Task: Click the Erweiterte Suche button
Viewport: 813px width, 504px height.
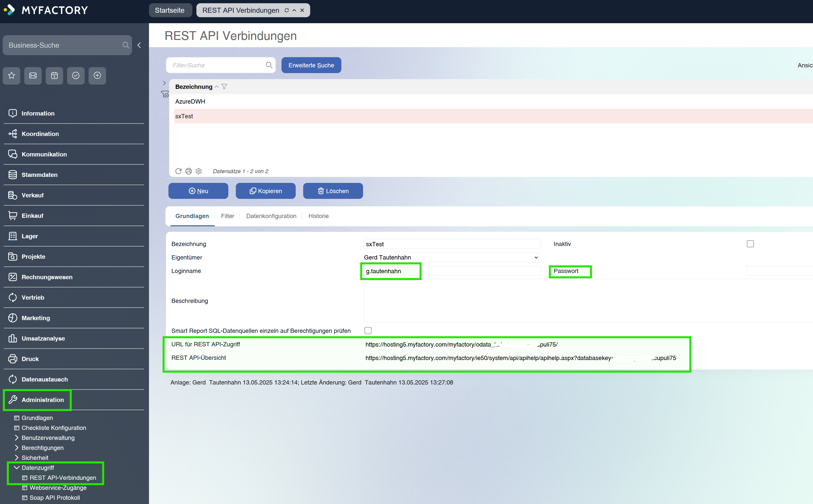Action: 311,65
